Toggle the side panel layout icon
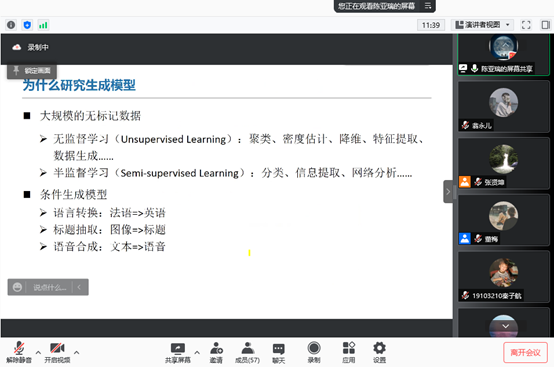Viewport: 554px width, 367px height. pos(546,25)
